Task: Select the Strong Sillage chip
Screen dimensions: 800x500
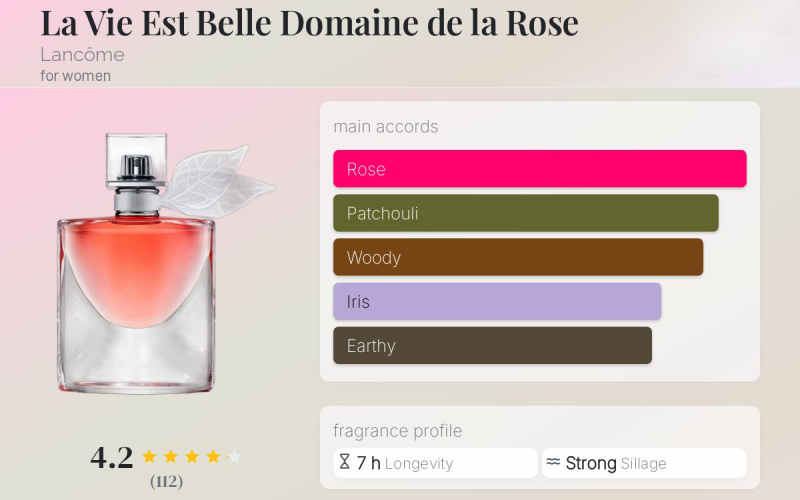Action: (x=644, y=463)
